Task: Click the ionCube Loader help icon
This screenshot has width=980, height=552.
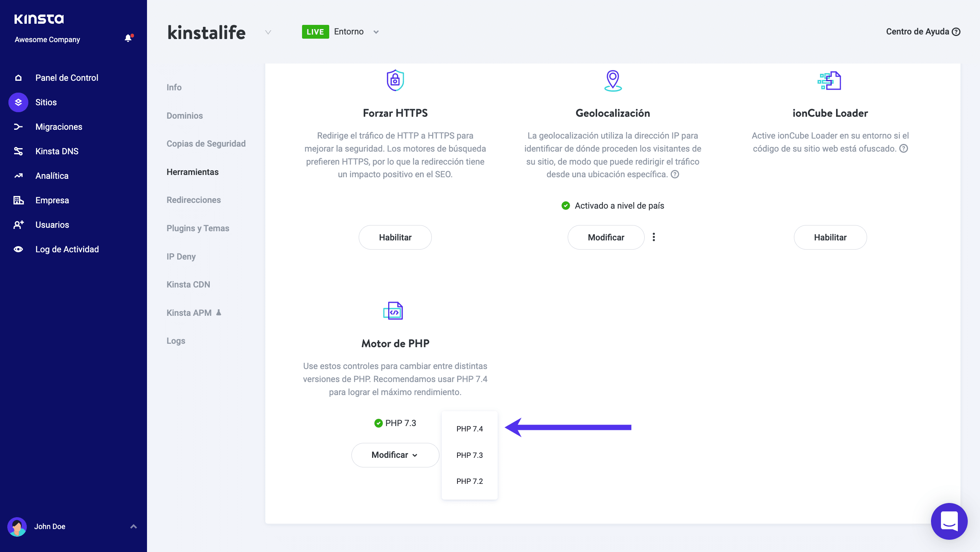Action: click(x=904, y=149)
